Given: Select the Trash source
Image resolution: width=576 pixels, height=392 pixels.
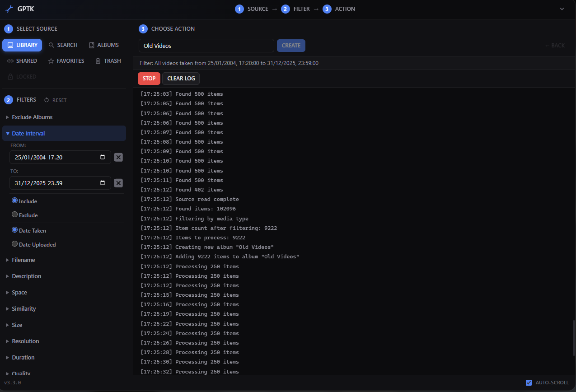Looking at the screenshot, I should click(108, 61).
